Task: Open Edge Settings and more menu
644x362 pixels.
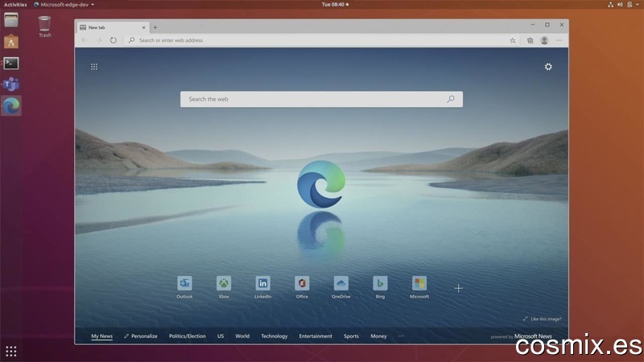Action: pos(559,40)
